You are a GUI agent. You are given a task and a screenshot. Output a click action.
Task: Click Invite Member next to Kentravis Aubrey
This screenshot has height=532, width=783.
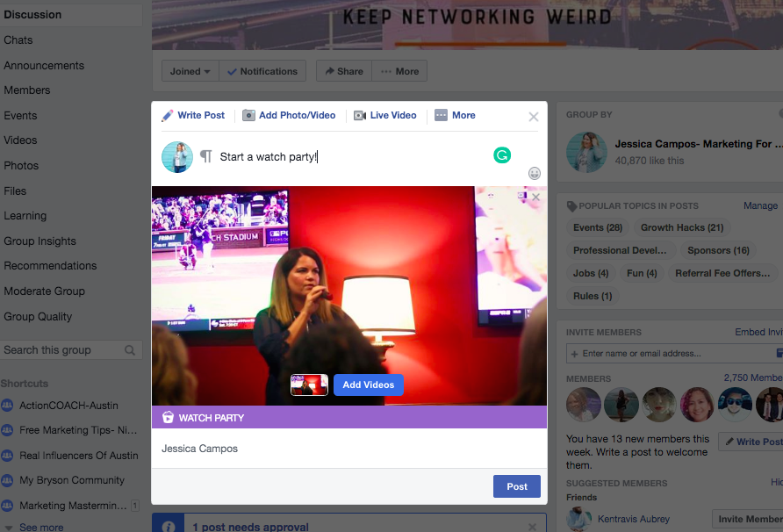click(748, 519)
